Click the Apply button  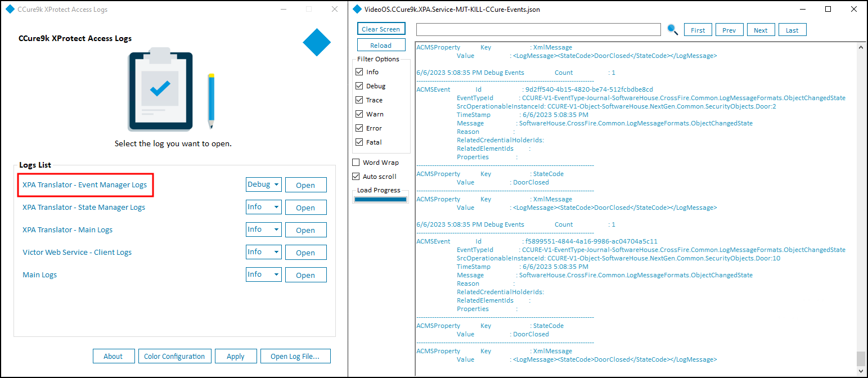click(x=236, y=356)
